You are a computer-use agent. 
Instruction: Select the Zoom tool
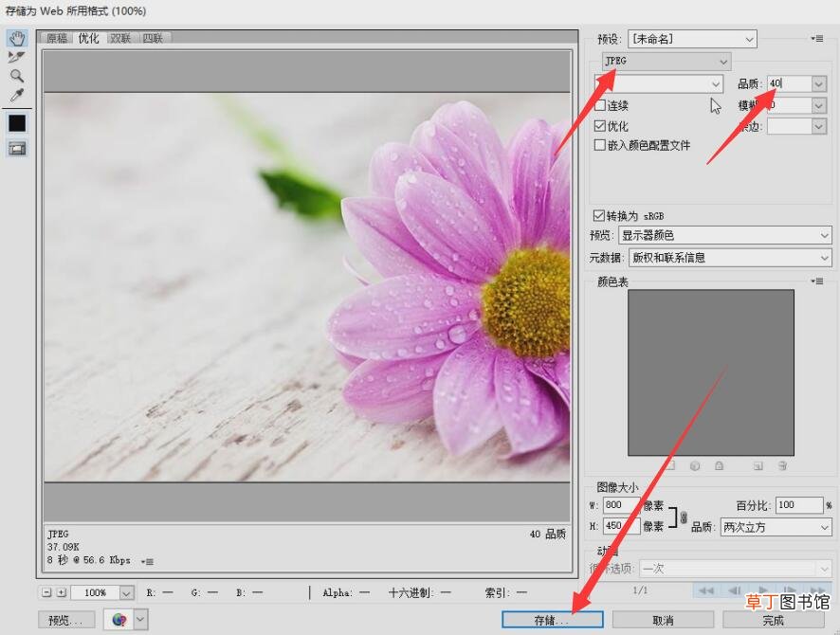(x=17, y=76)
